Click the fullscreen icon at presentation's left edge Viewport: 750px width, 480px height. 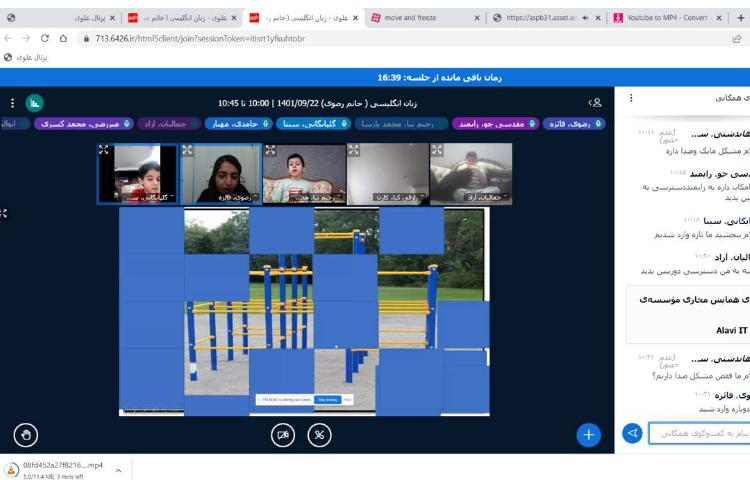[5, 214]
